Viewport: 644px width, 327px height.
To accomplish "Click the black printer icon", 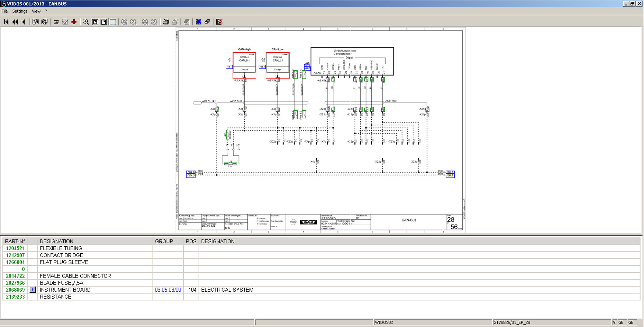I will (x=166, y=22).
